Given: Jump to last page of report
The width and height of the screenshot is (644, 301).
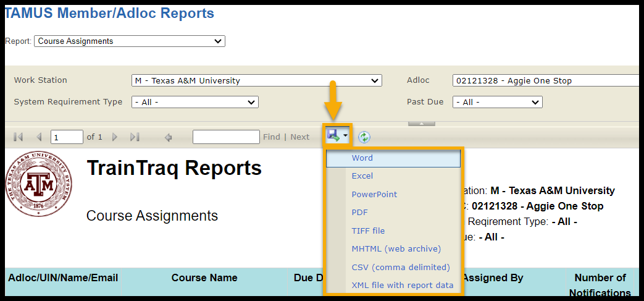Looking at the screenshot, I should tap(135, 137).
